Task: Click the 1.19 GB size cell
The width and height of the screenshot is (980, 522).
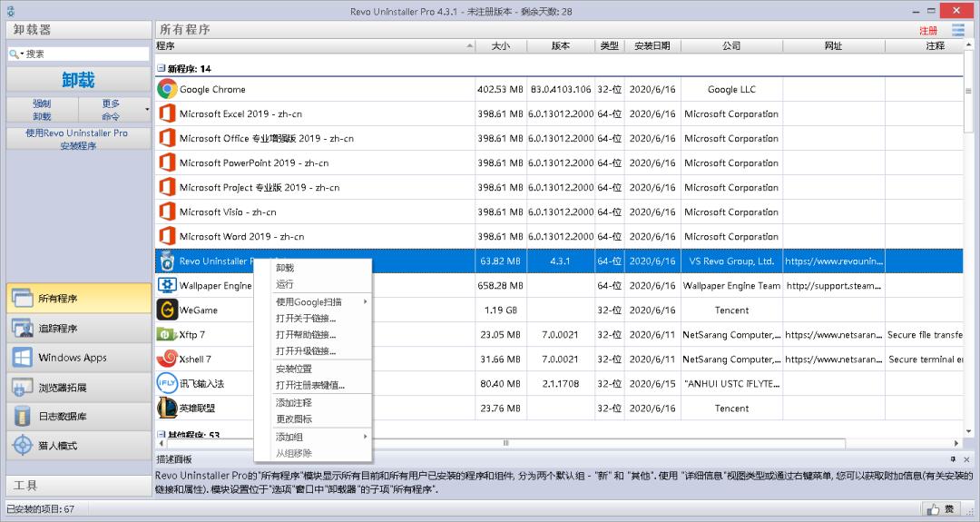Action: [x=501, y=310]
